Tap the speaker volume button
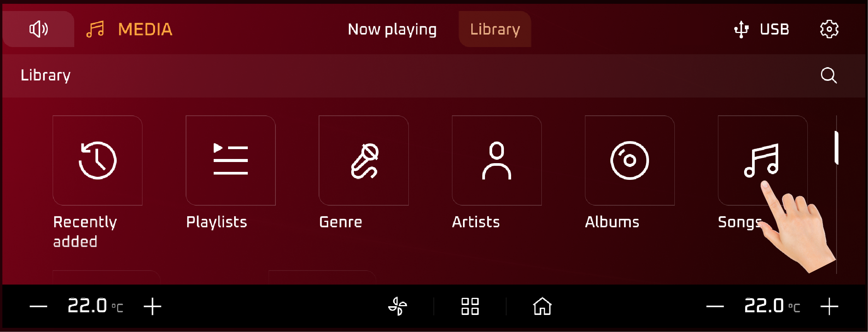The width and height of the screenshot is (868, 332). pos(38,29)
